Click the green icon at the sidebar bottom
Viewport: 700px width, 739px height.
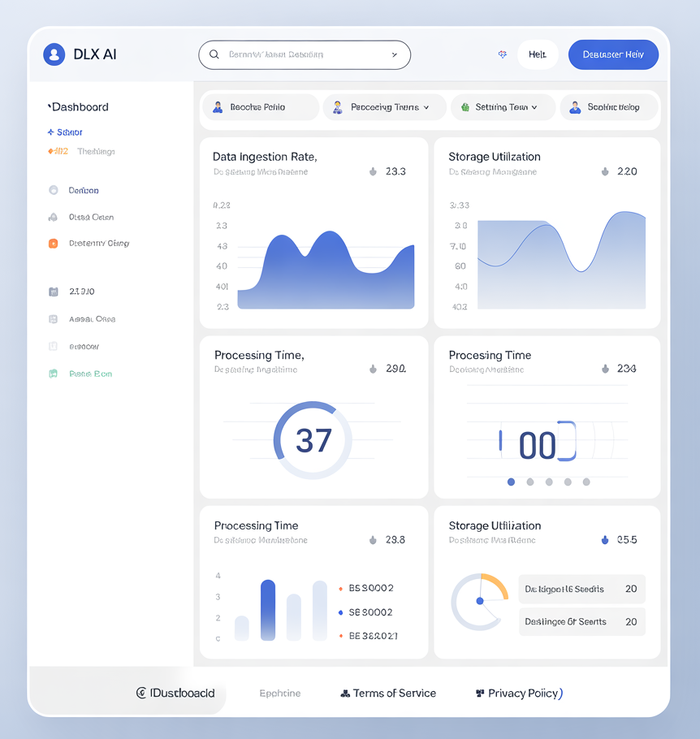pyautogui.click(x=53, y=374)
